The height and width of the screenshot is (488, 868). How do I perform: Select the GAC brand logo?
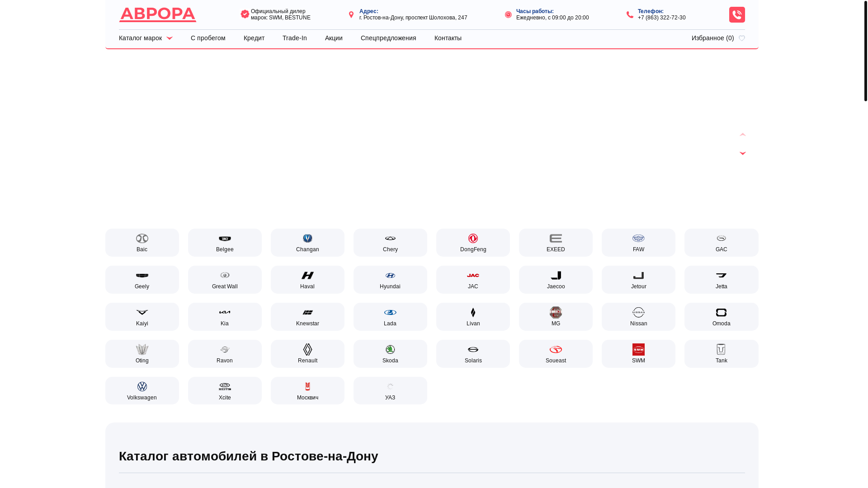(721, 238)
